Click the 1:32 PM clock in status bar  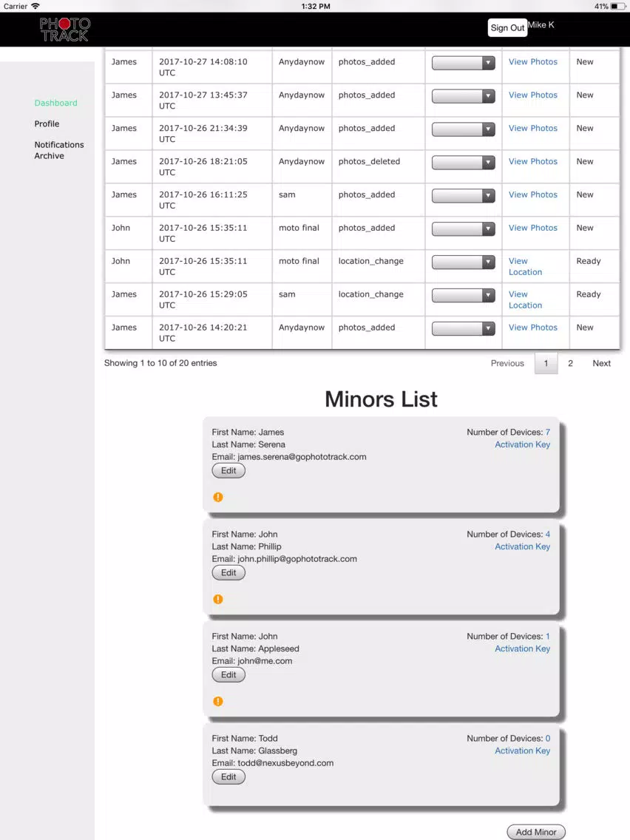click(316, 7)
